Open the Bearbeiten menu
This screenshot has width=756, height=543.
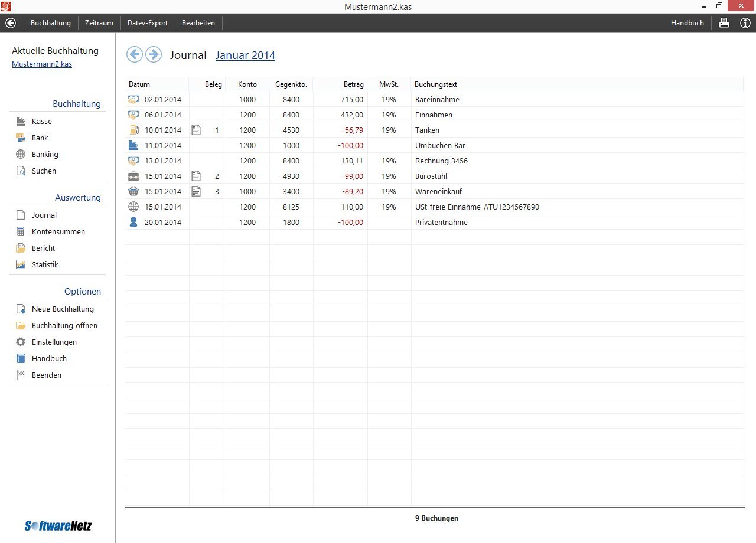(x=198, y=23)
